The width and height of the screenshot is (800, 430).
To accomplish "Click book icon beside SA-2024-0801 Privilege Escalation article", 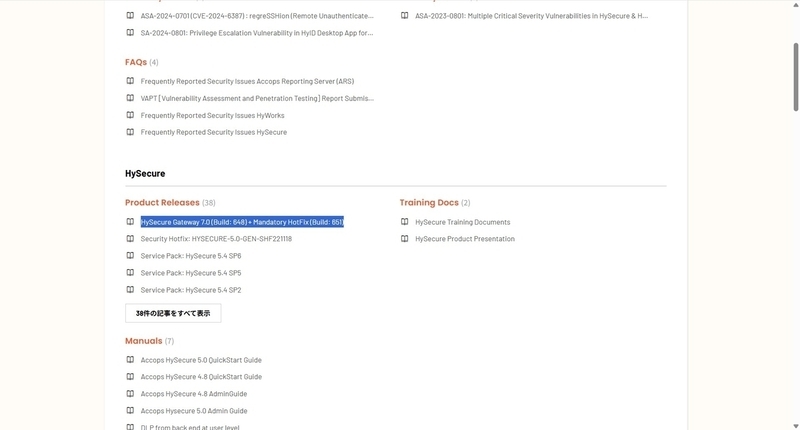I will 130,33.
